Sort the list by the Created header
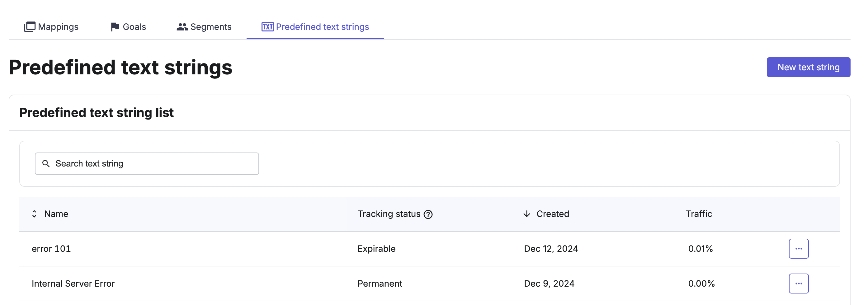This screenshot has width=868, height=305. point(553,214)
